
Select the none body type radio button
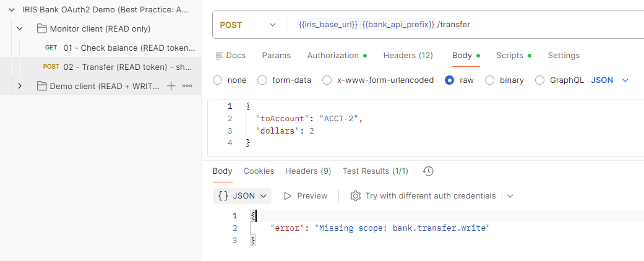[x=217, y=80]
